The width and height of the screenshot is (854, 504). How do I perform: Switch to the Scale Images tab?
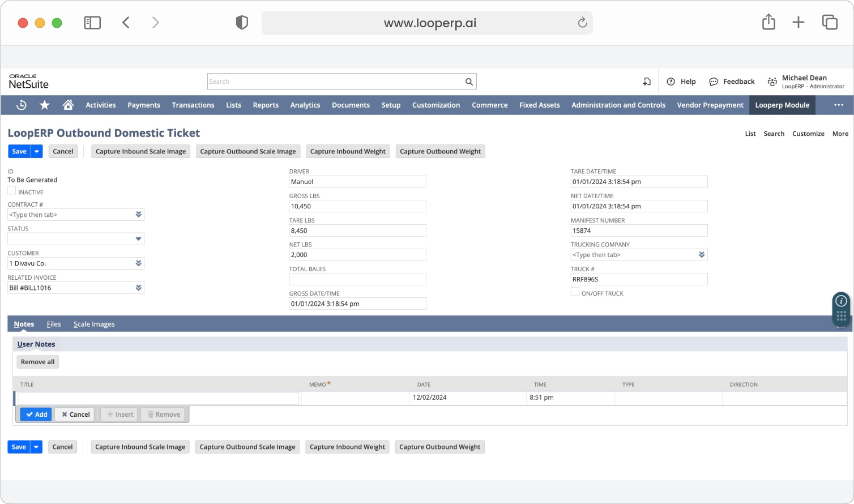point(94,324)
